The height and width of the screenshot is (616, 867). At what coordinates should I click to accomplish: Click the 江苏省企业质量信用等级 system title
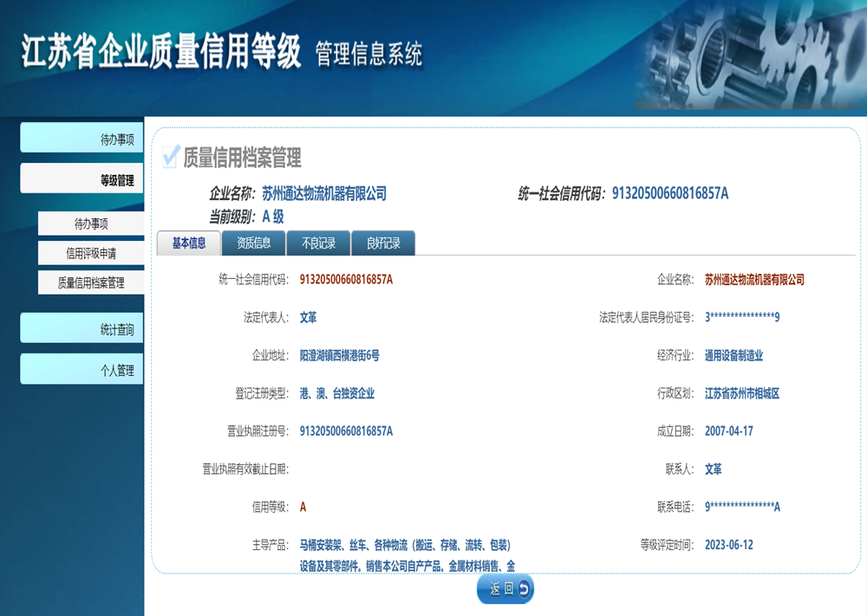[161, 52]
